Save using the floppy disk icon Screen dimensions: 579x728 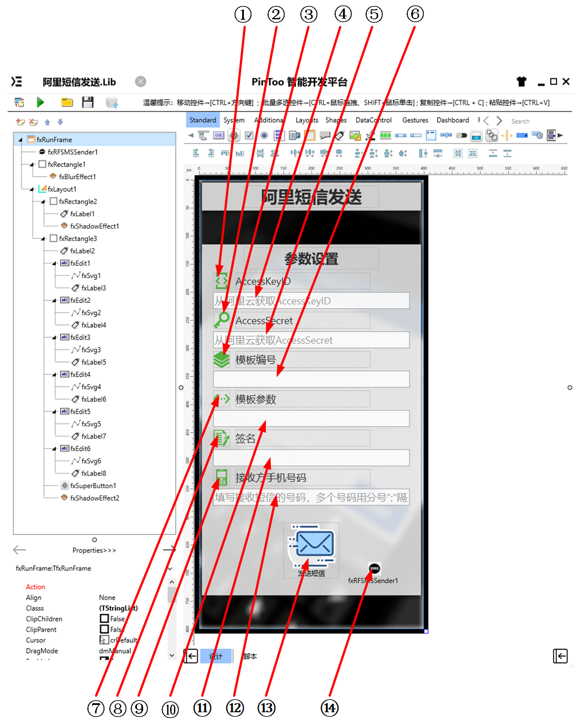point(87,102)
